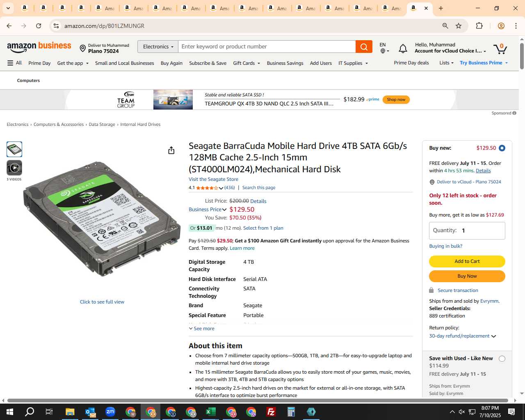Open Zoom from the taskbar
Screen dimensions: 525x420
[x=110, y=412]
